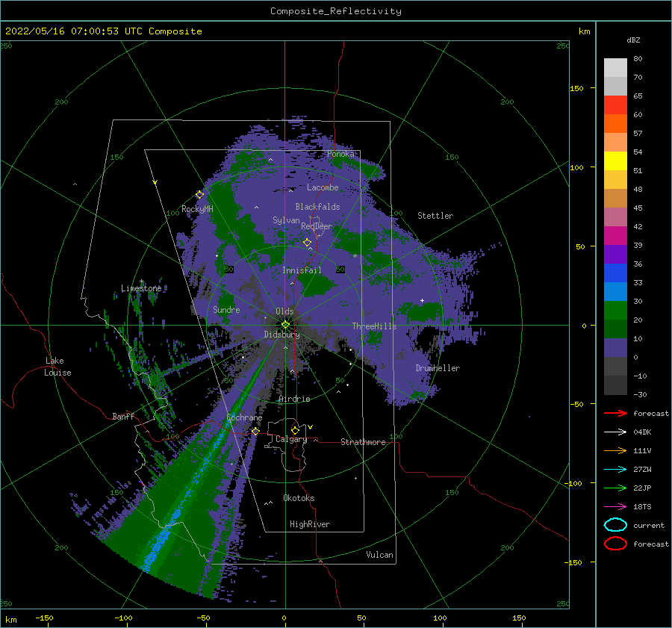Screen dimensions: 672x628
Task: Click the Didsbury city label
Action: [x=281, y=335]
